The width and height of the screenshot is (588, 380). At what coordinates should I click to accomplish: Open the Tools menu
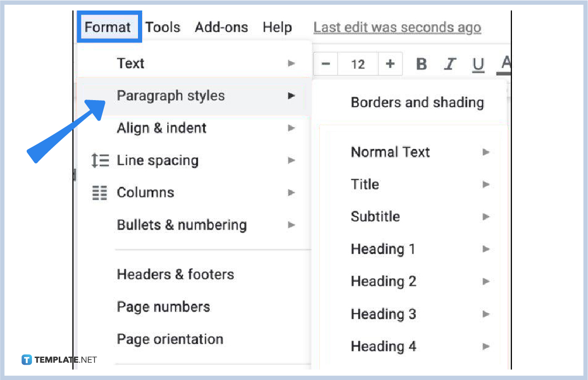click(163, 27)
